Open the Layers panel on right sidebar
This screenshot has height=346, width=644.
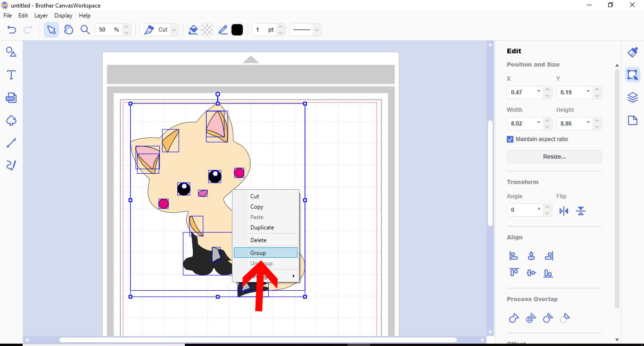[632, 97]
